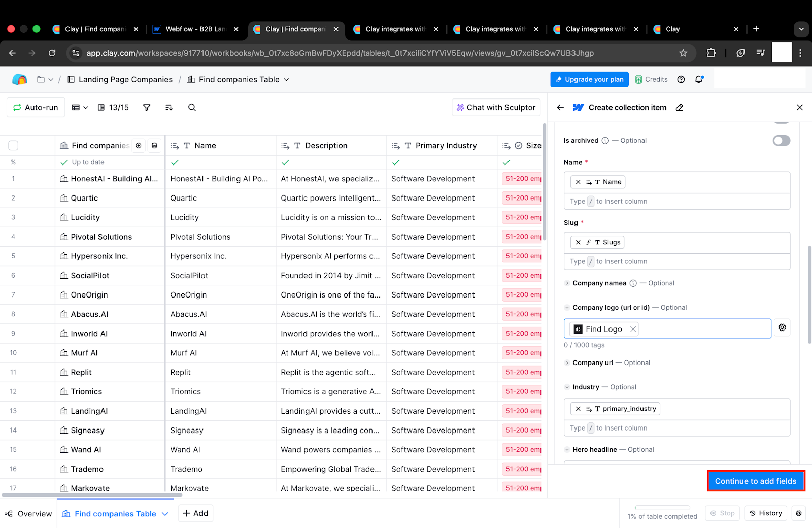Viewport: 812px width, 528px height.
Task: Open settings gear next to Find Logo field
Action: (x=782, y=327)
